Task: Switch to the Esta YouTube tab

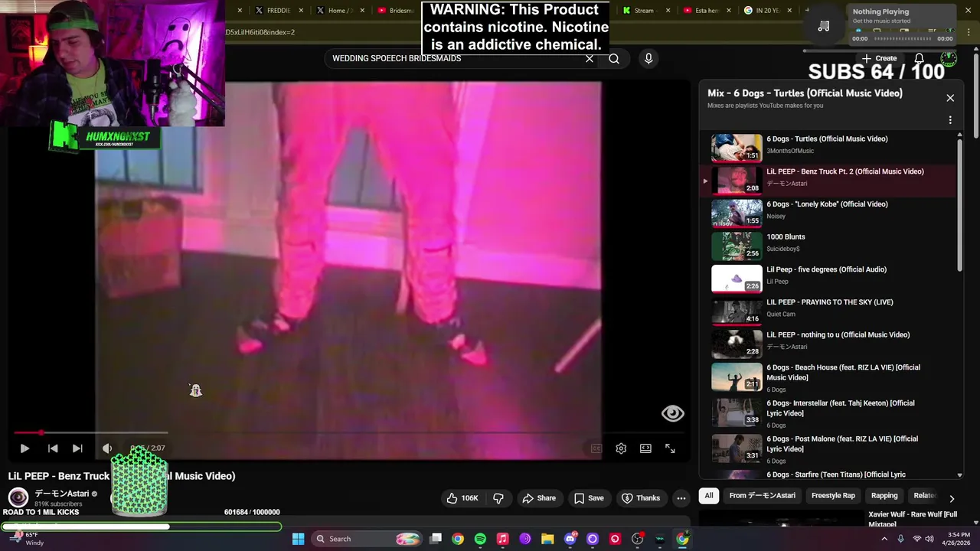Action: click(x=701, y=11)
